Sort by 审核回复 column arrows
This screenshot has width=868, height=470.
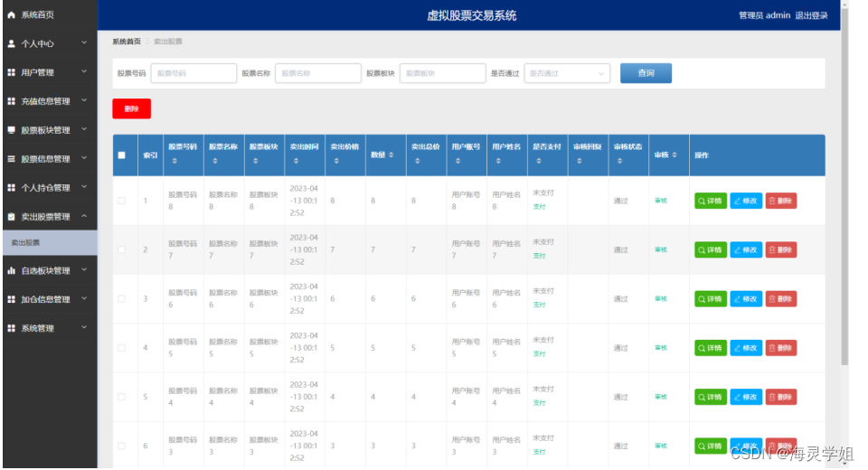[579, 161]
